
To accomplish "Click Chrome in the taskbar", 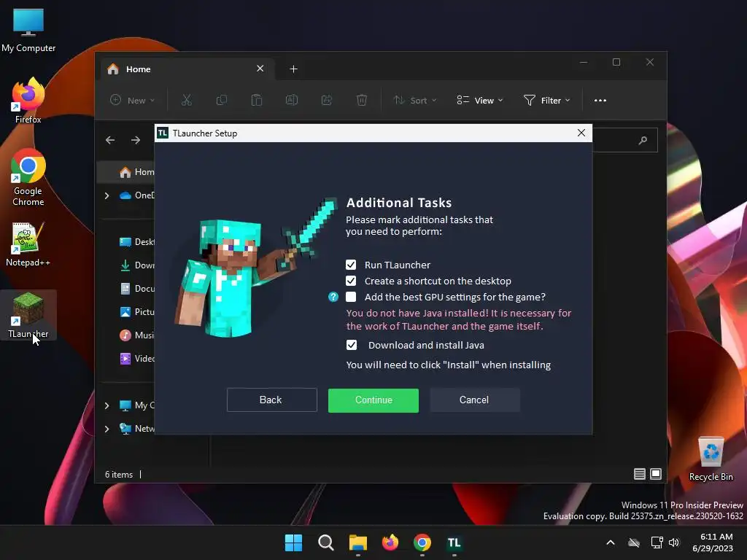I will pos(422,542).
